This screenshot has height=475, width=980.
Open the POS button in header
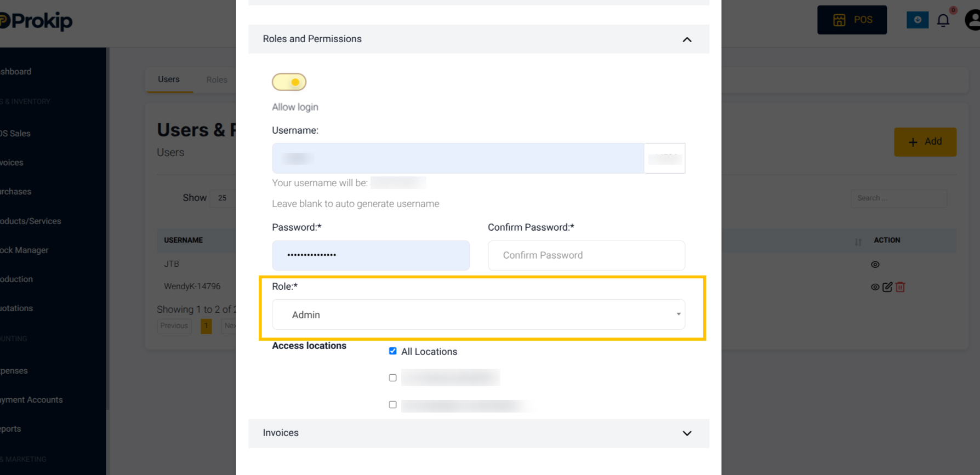pyautogui.click(x=852, y=20)
